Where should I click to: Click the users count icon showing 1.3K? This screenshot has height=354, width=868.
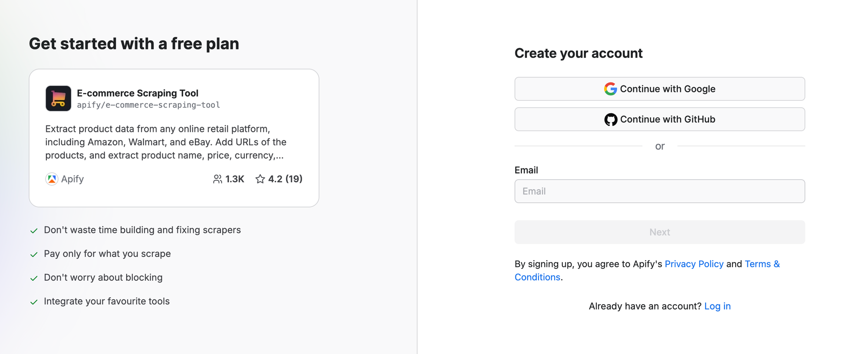point(217,179)
